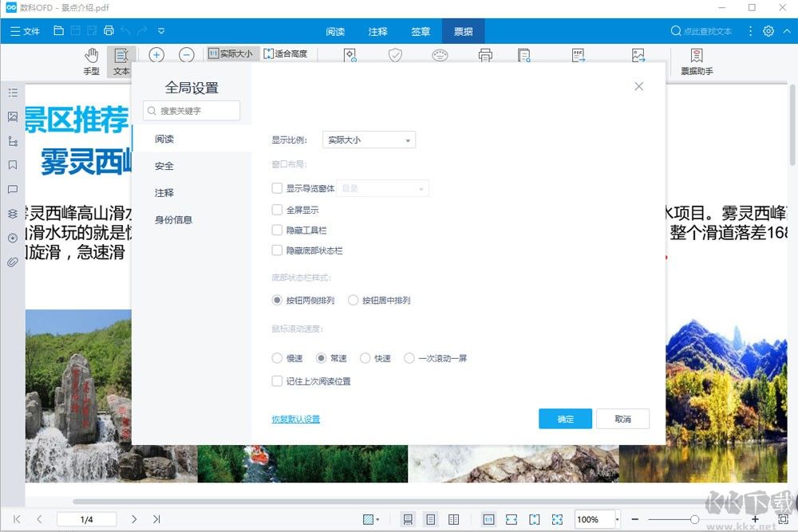Open the 票据助手 (ticket assistant) tool
This screenshot has width=798, height=532.
(x=696, y=60)
